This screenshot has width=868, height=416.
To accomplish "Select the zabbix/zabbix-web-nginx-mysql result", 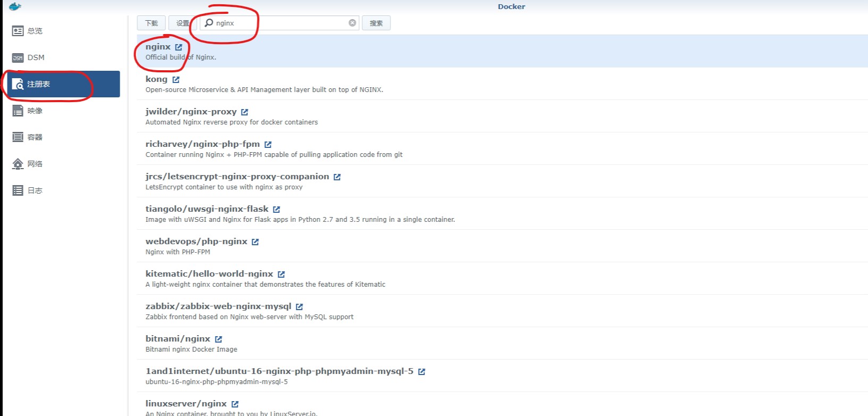I will 502,311.
